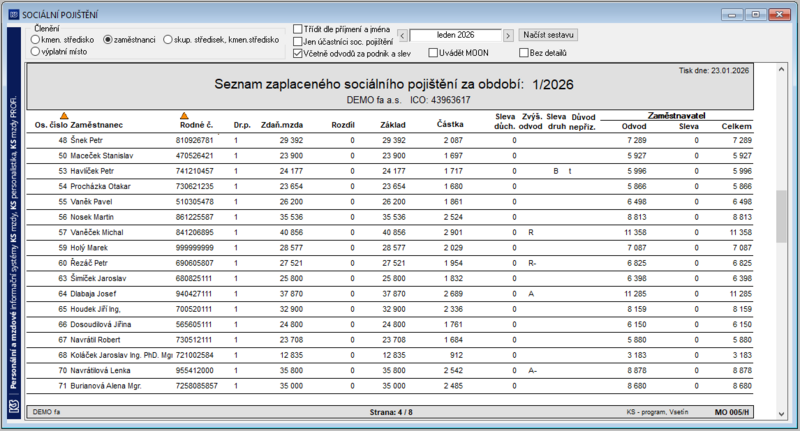Click the wage value 40 856 under Zdaň.mzda
Image resolution: width=800 pixels, height=431 pixels.
291,232
